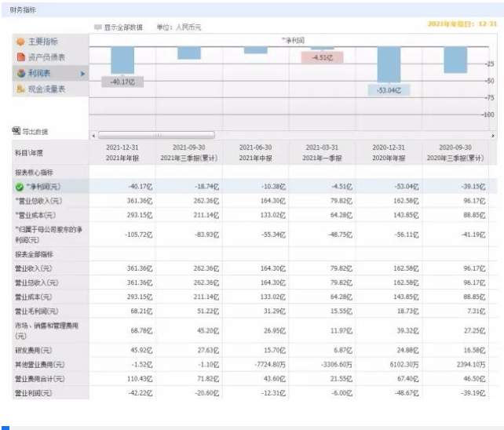
Task: Select the 2021-12-31 2021年年报 column header
Action: coord(122,152)
